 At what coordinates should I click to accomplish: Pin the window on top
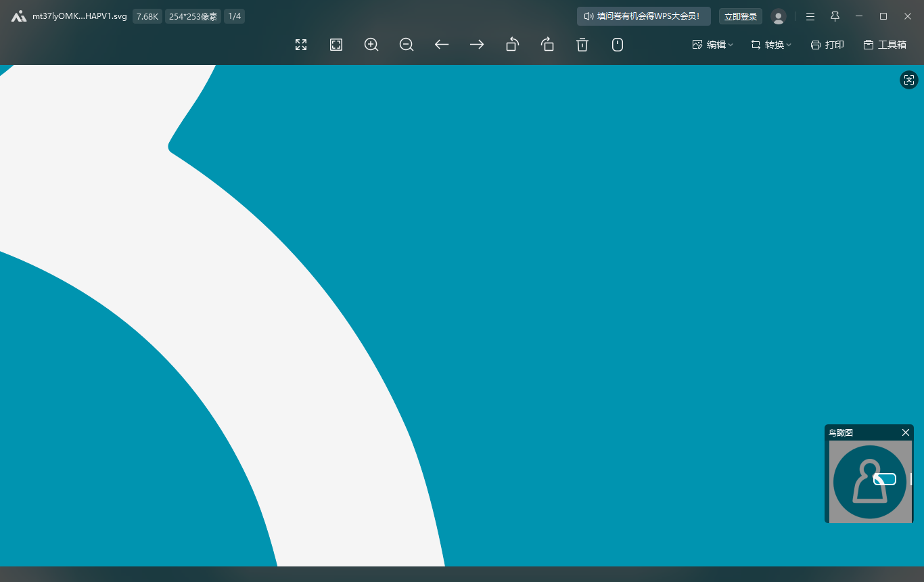click(x=835, y=16)
